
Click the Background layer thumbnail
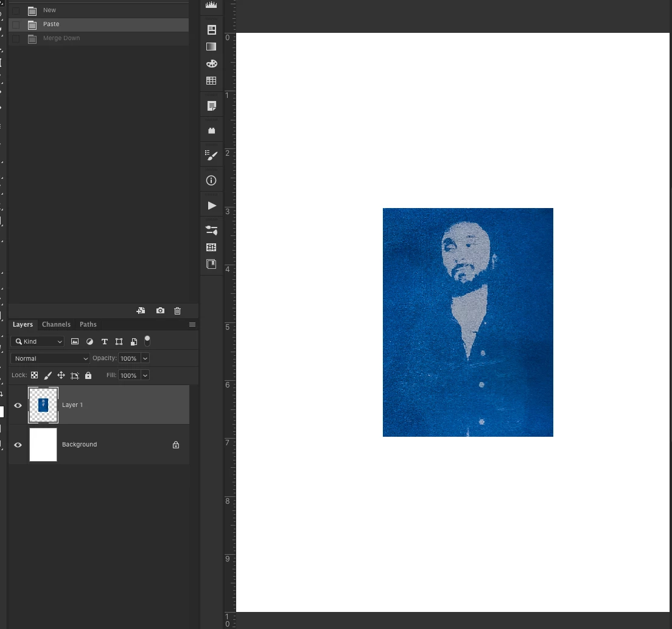[x=43, y=445]
